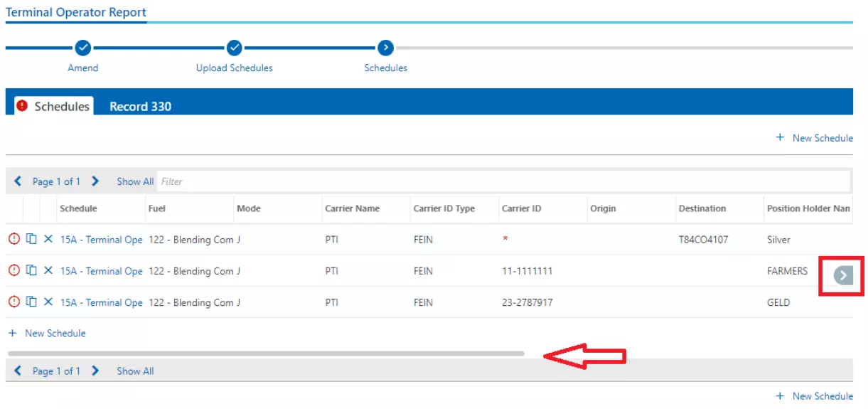
Task: Switch to the Record 330 tab
Action: click(140, 107)
